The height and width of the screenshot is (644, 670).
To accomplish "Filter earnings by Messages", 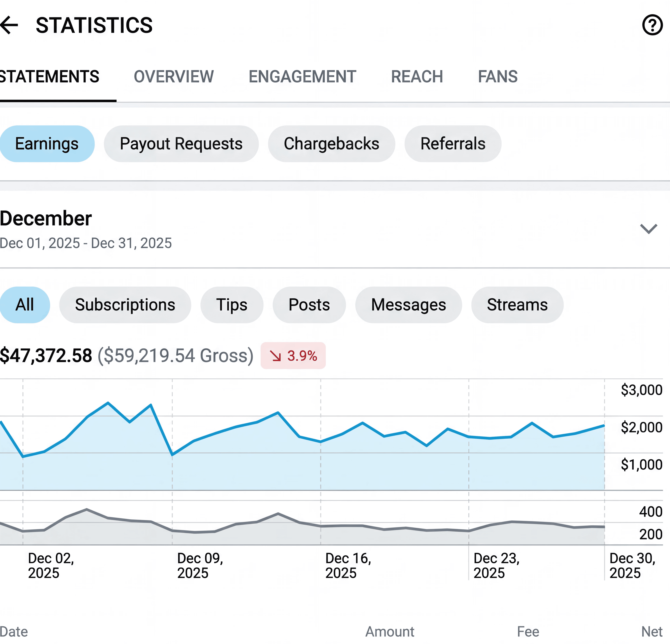I will pyautogui.click(x=408, y=304).
